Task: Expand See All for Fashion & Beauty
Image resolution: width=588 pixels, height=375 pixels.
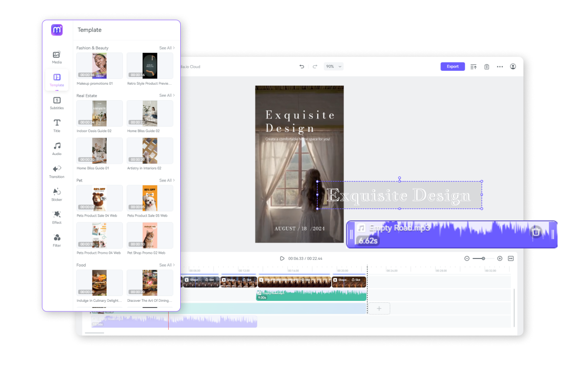Action: point(166,48)
